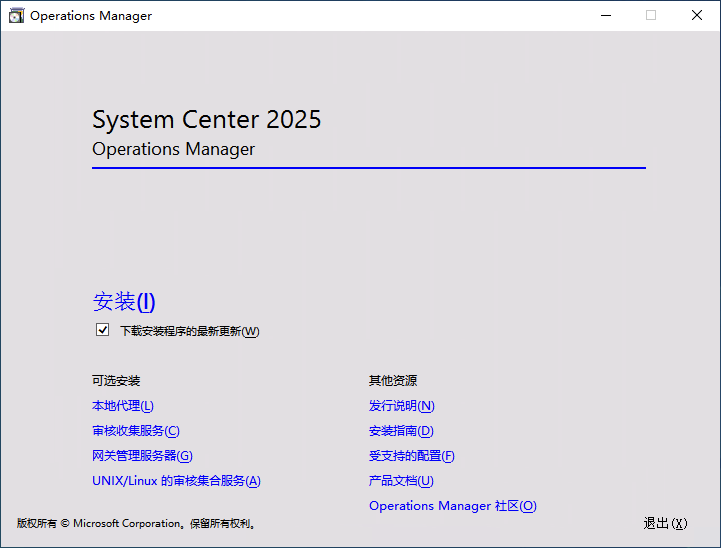Click the System Center 2025 title text
Screen dimensions: 721x548
(x=206, y=120)
